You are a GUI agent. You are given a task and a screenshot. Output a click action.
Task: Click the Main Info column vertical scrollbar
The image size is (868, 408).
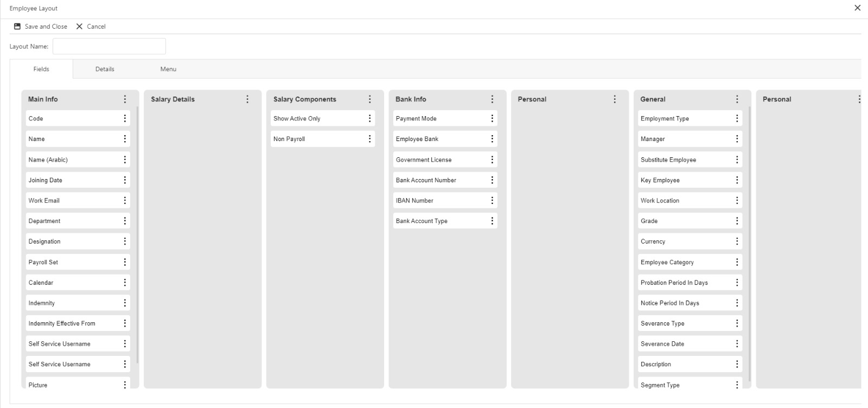[137, 233]
